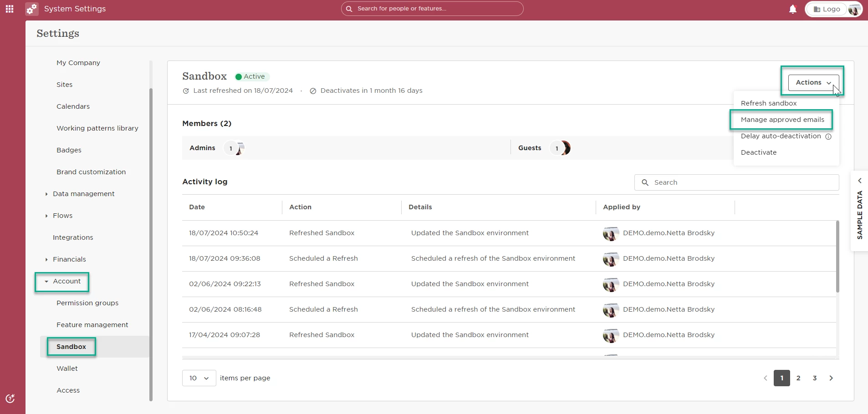Expand the SAMPLE DATA side panel arrow
868x414 pixels.
[x=860, y=181]
